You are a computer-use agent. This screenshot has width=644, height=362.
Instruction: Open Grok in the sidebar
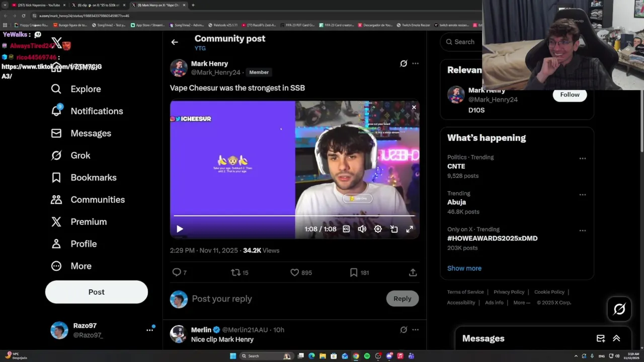(70, 155)
